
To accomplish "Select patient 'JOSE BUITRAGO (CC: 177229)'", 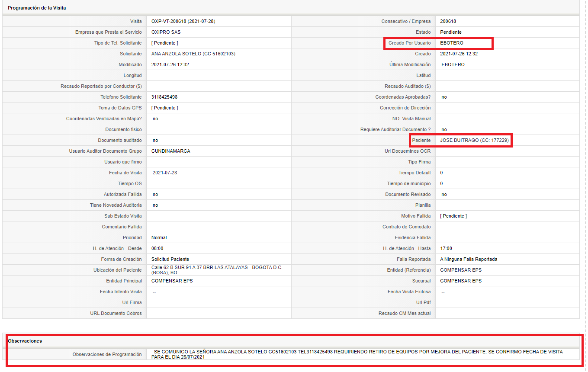I will (475, 140).
